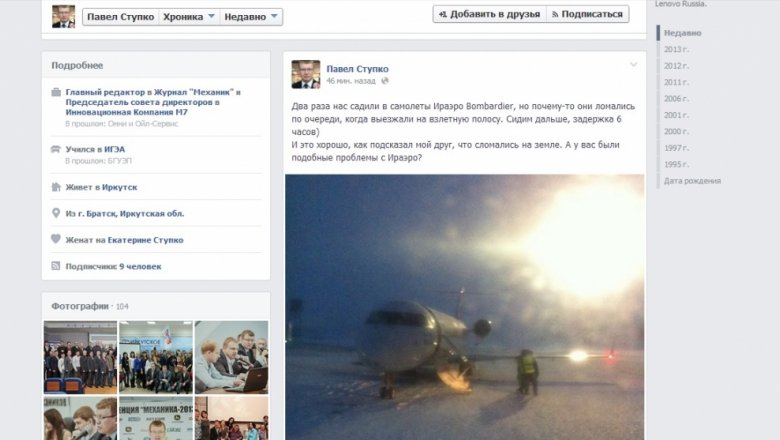Click the briefcase work icon in Подробнее
Image resolution: width=780 pixels, height=440 pixels.
(56, 92)
